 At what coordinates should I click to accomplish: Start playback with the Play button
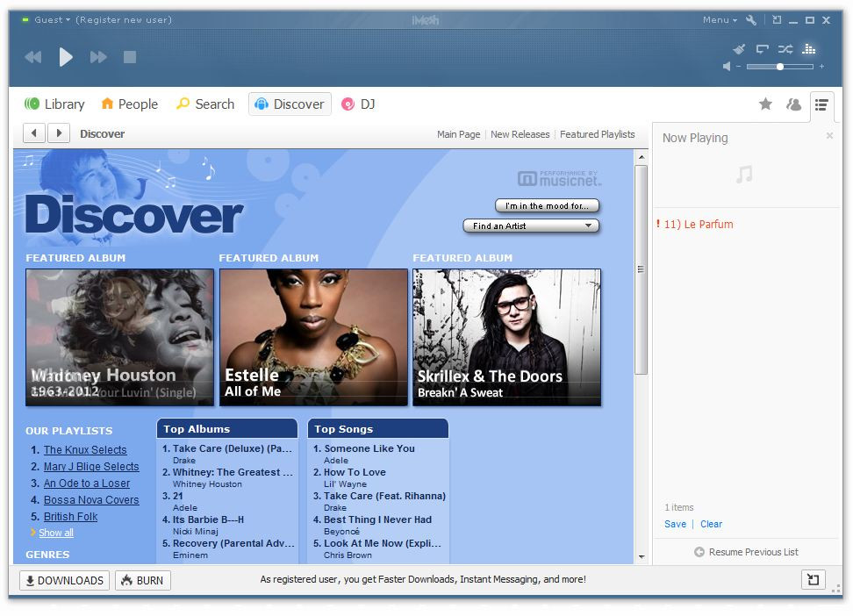[x=66, y=56]
